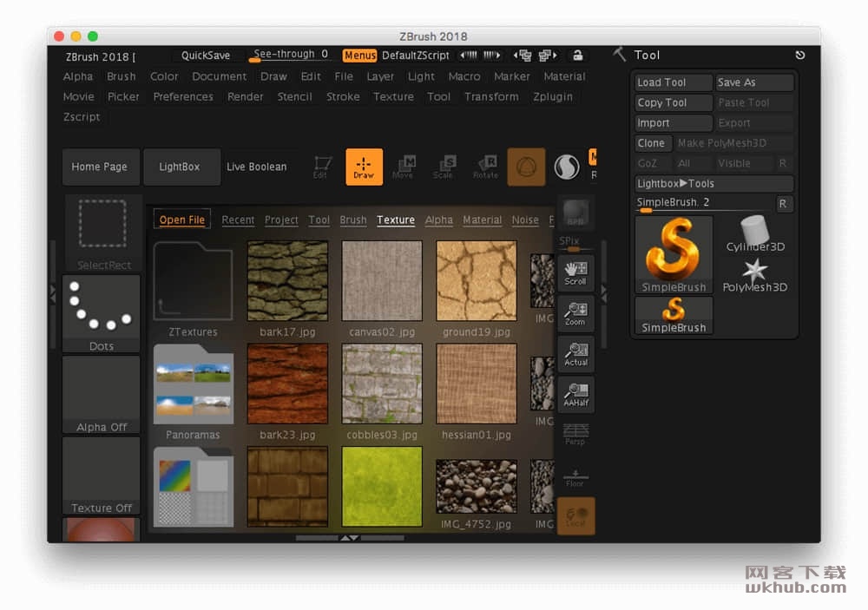Screen dimensions: 868x610
Task: Select the small SimpleBrush tool icon
Action: point(674,316)
